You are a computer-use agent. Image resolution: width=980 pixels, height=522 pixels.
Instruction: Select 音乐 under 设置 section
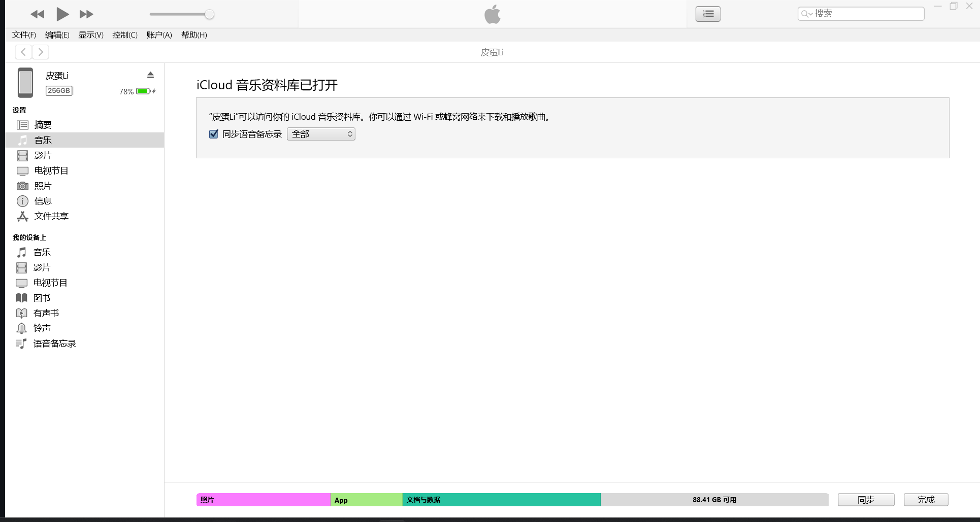tap(84, 140)
